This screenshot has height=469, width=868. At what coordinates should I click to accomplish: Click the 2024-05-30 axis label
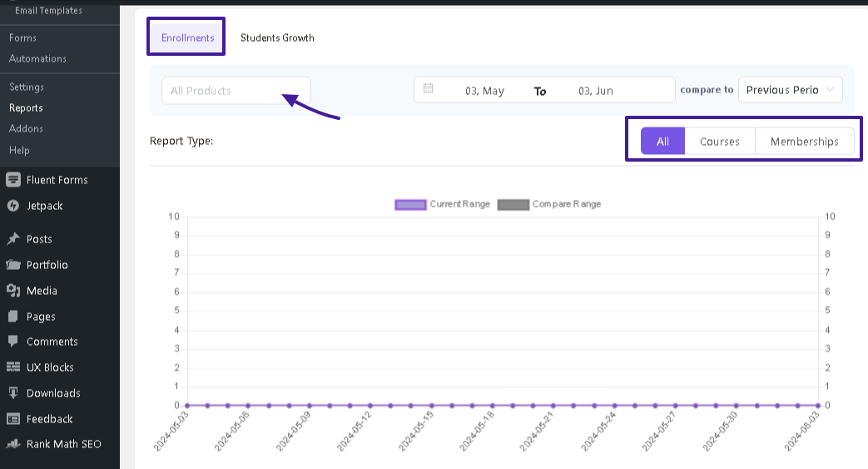720,432
